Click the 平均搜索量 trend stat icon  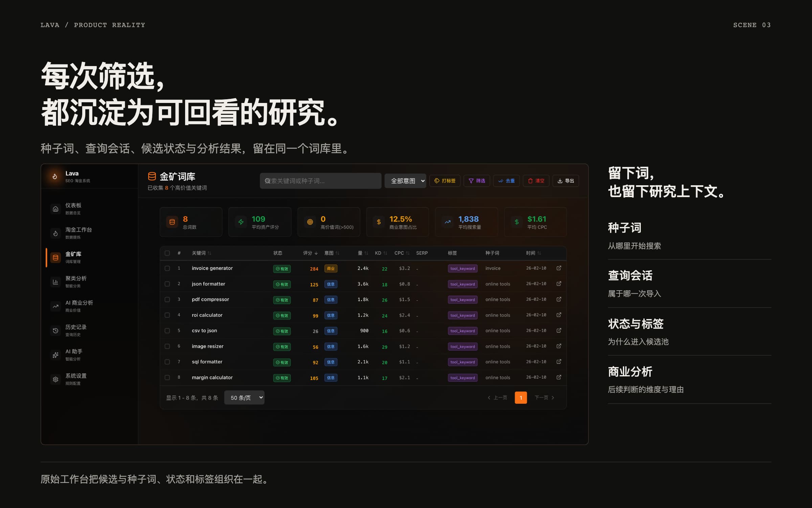tap(448, 222)
